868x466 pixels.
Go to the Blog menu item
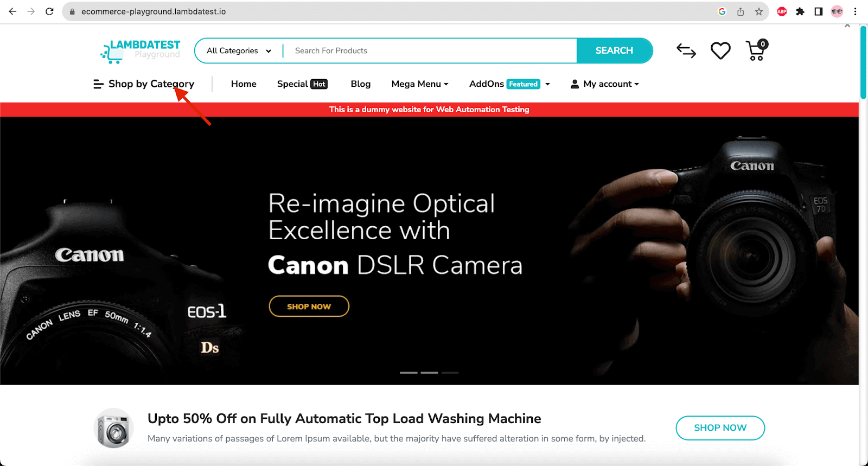(360, 84)
